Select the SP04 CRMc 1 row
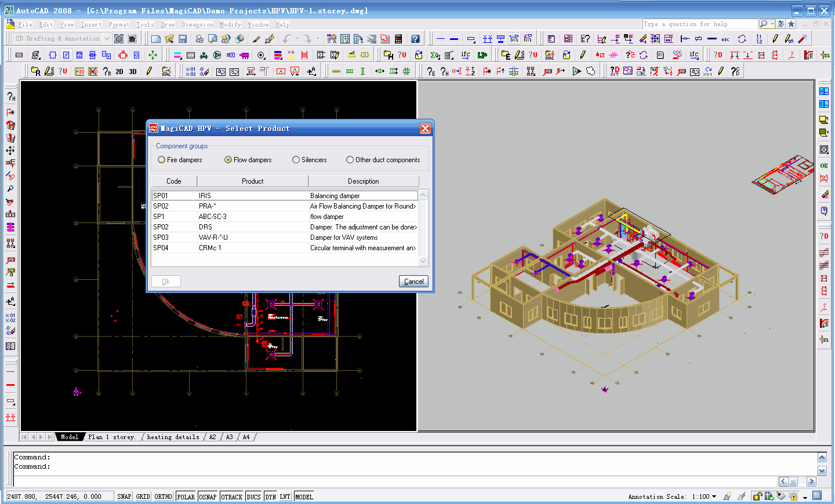The image size is (835, 504). coord(285,248)
